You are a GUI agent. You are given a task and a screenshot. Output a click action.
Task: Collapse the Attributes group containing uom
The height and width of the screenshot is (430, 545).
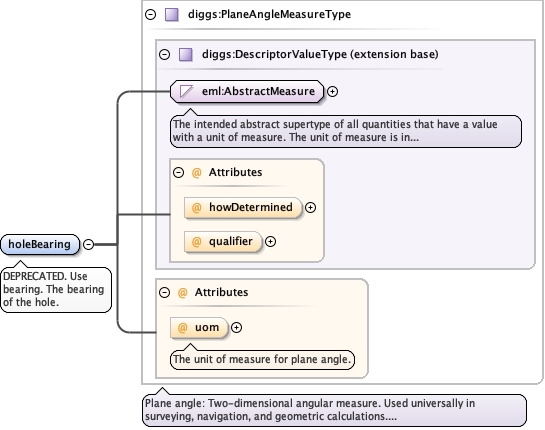[164, 292]
